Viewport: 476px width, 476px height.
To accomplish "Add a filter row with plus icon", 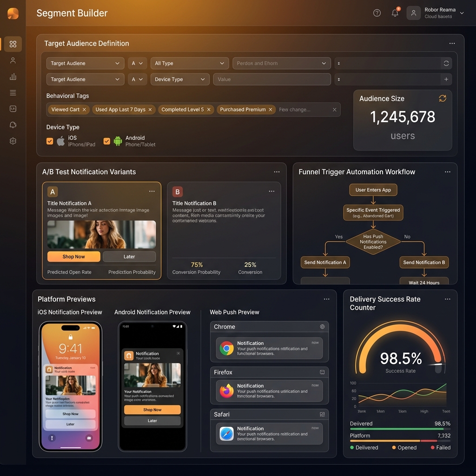I will click(x=446, y=79).
